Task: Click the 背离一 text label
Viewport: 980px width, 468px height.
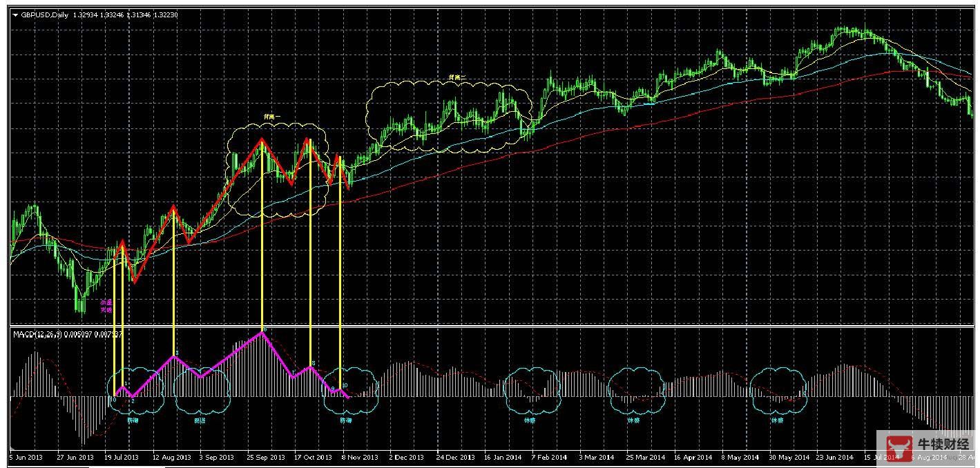Action: point(273,117)
